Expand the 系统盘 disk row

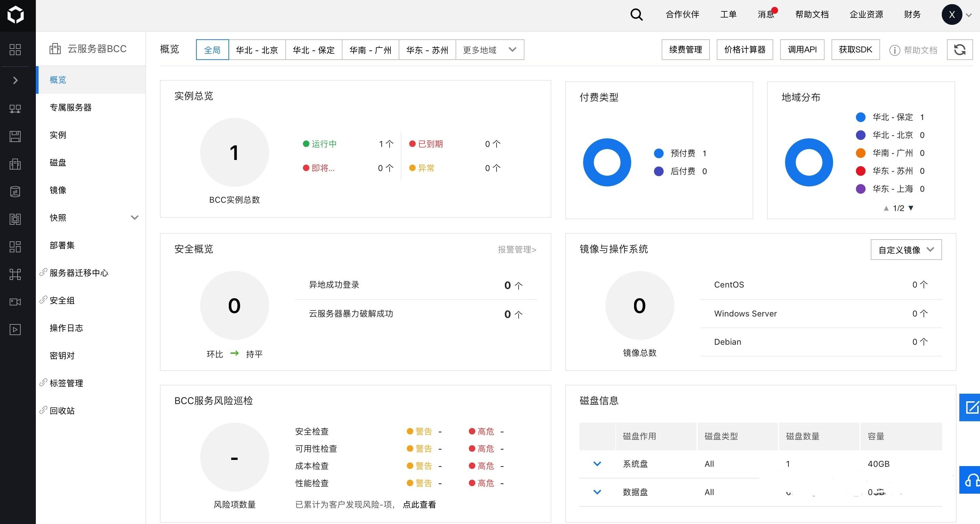[x=597, y=464]
